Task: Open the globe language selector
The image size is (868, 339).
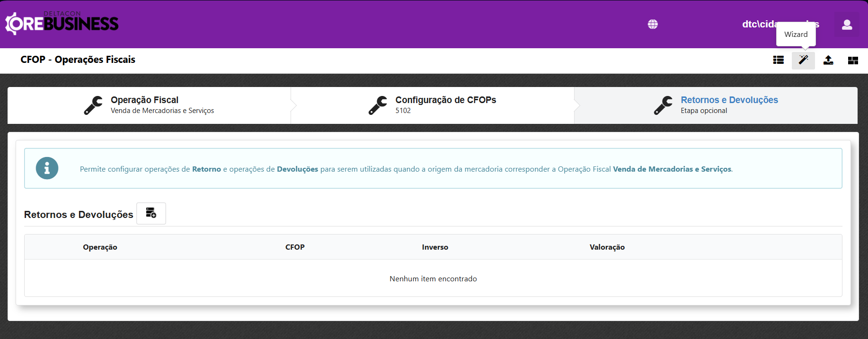Action: [x=653, y=24]
